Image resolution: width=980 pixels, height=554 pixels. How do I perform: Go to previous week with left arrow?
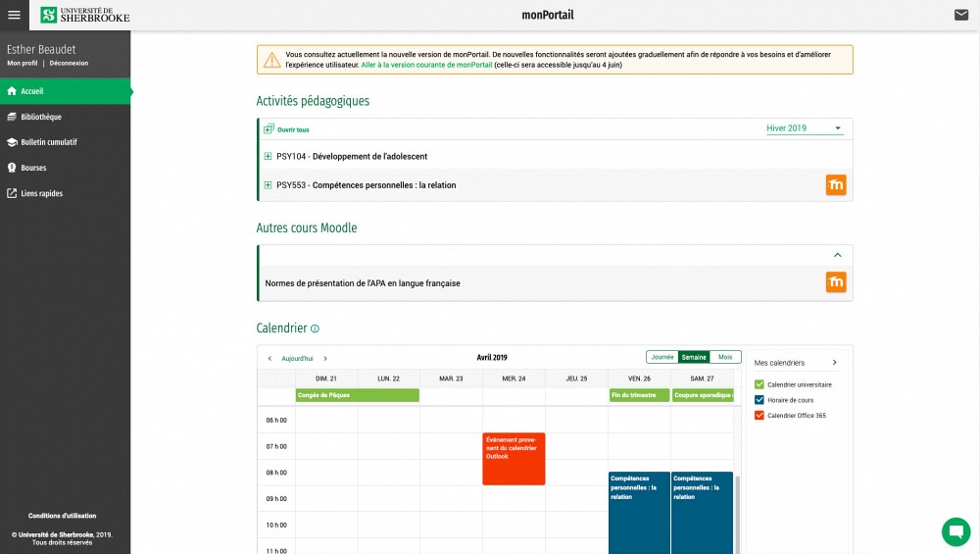coord(269,359)
